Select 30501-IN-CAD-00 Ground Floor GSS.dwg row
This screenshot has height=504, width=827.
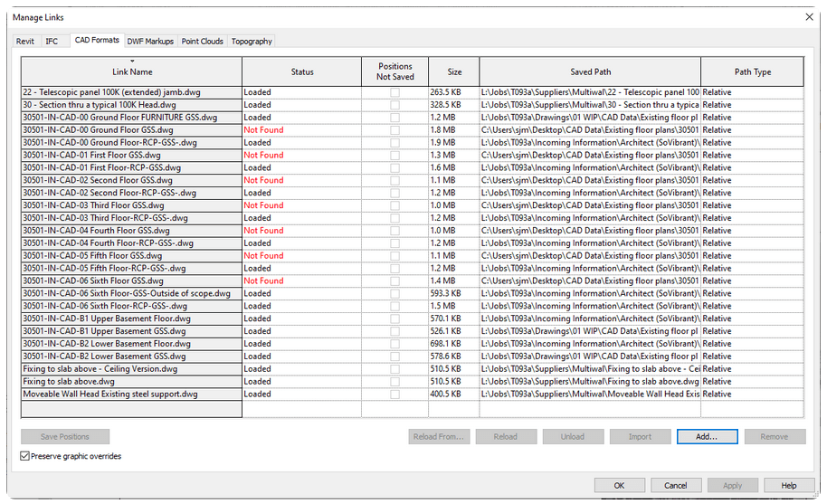tap(131, 130)
